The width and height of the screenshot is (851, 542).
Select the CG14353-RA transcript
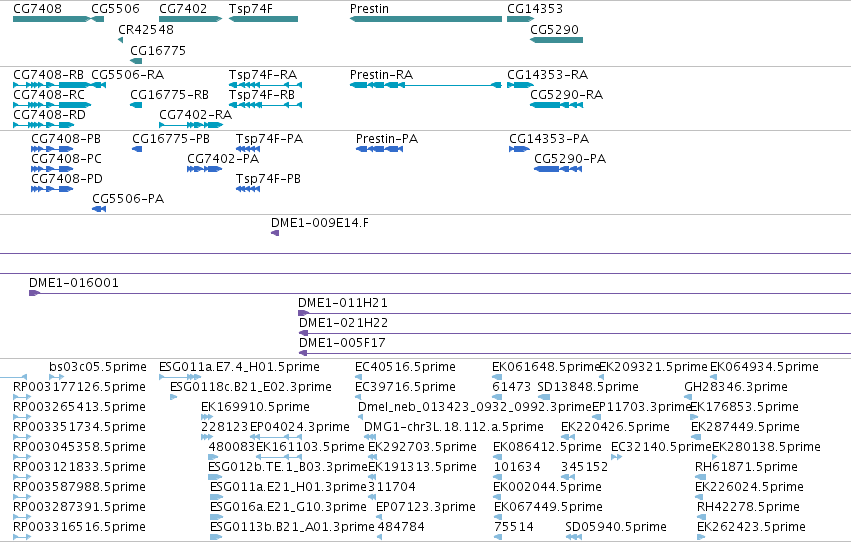click(520, 85)
